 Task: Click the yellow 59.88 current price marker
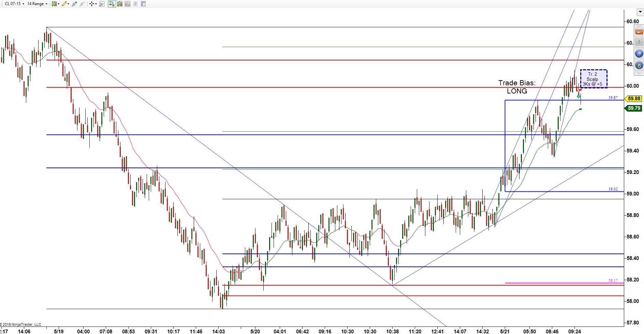pyautogui.click(x=633, y=99)
